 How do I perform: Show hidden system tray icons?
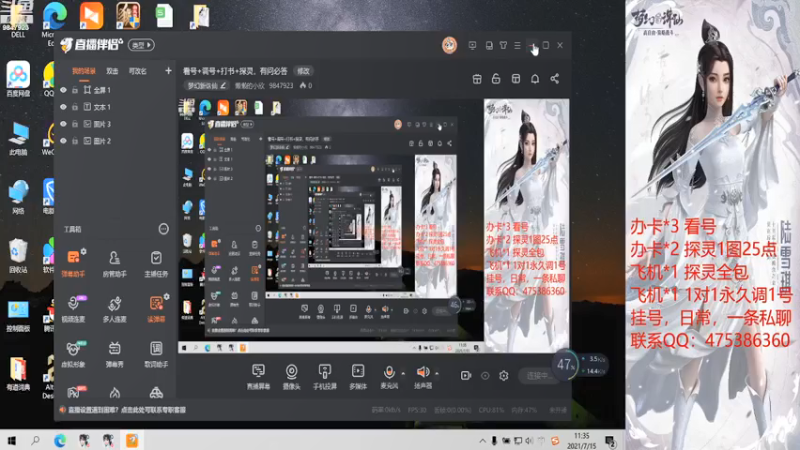(x=482, y=441)
